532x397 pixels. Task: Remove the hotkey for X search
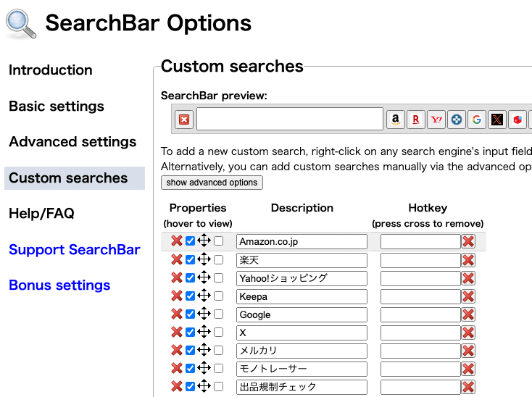[468, 333]
